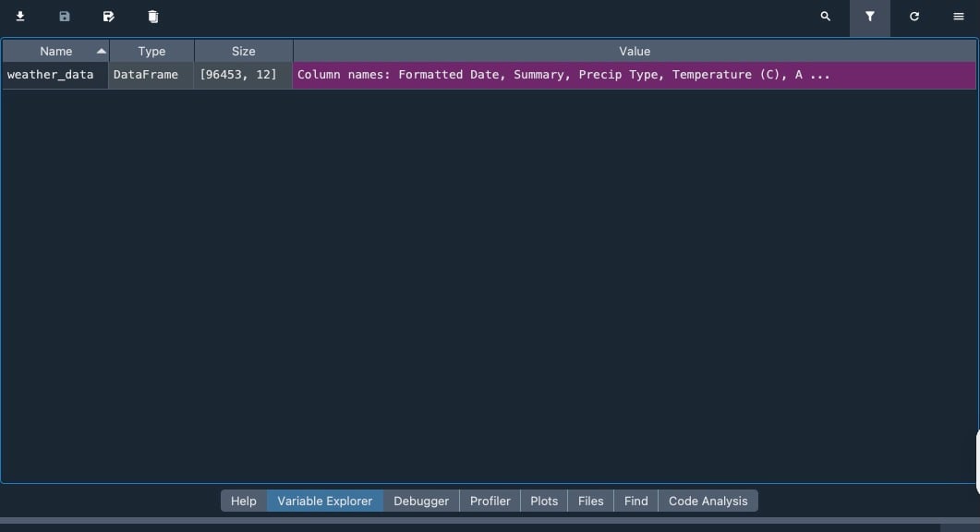Click the import data icon
This screenshot has height=532, width=980.
pyautogui.click(x=19, y=17)
